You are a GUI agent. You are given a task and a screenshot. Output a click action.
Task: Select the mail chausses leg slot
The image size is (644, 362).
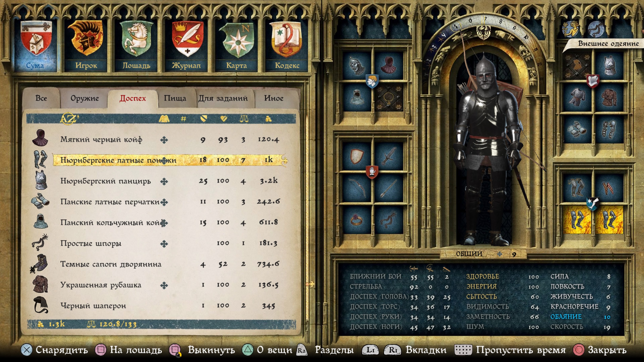577,188
